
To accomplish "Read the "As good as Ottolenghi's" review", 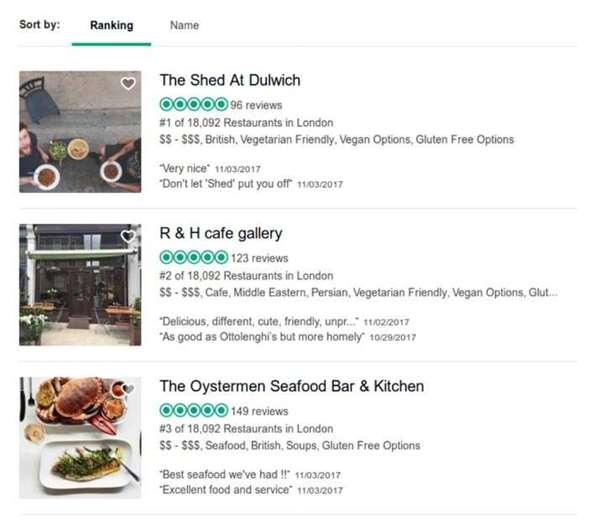I will click(x=261, y=337).
